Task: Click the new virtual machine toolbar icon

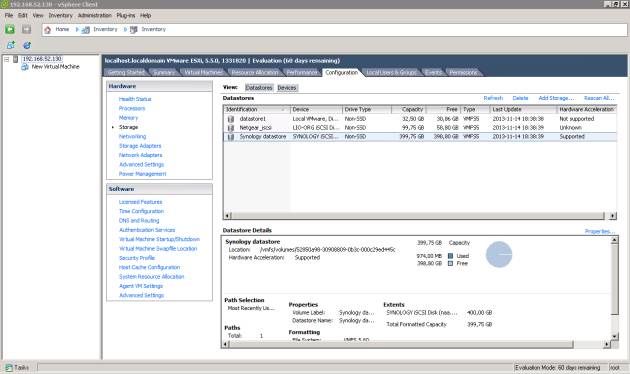Action: [11, 45]
